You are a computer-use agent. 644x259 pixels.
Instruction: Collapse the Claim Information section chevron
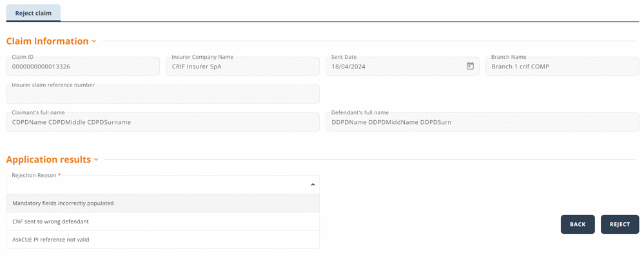pos(93,41)
